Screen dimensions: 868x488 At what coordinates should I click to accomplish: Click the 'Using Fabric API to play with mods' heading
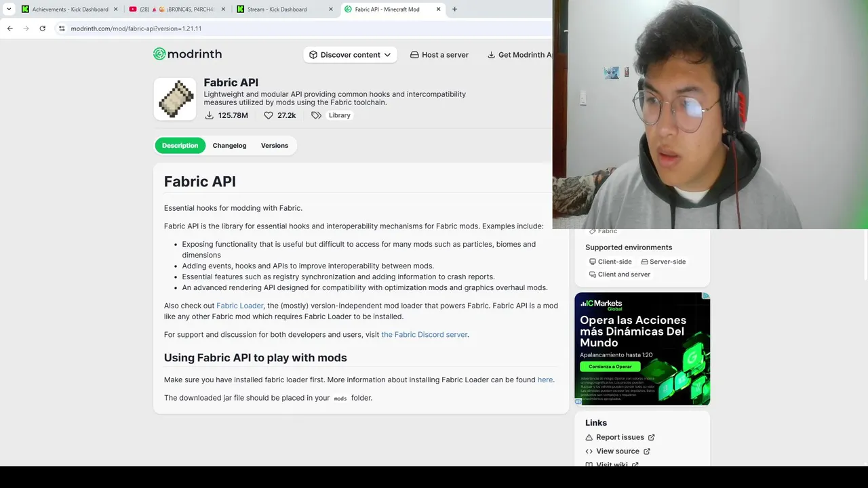pyautogui.click(x=255, y=358)
